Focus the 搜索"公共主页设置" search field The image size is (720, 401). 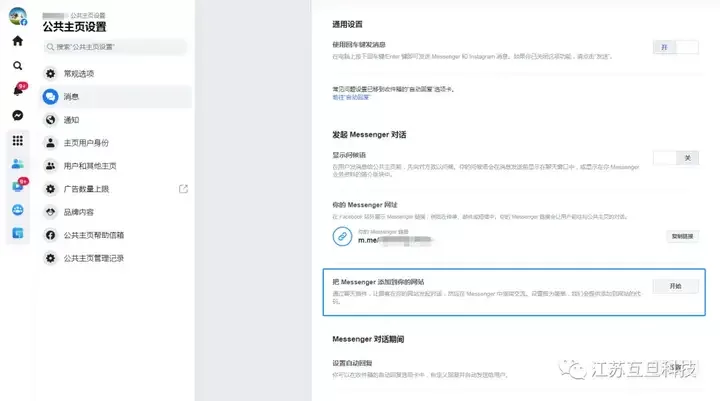click(x=116, y=47)
